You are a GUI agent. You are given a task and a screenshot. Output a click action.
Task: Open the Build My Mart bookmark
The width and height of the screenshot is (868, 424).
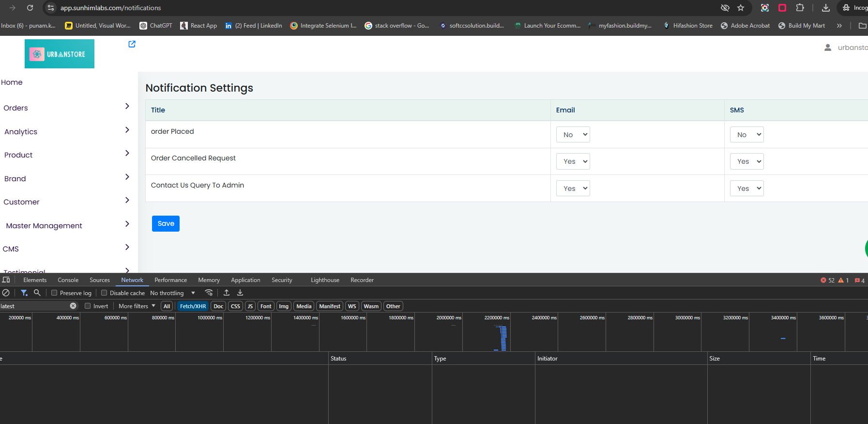pos(802,26)
